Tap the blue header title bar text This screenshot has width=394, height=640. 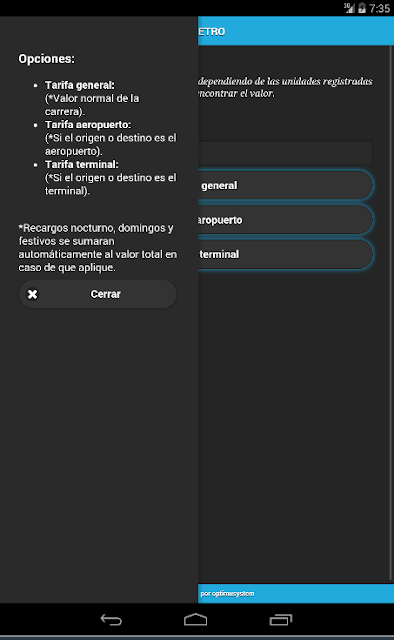(x=211, y=31)
